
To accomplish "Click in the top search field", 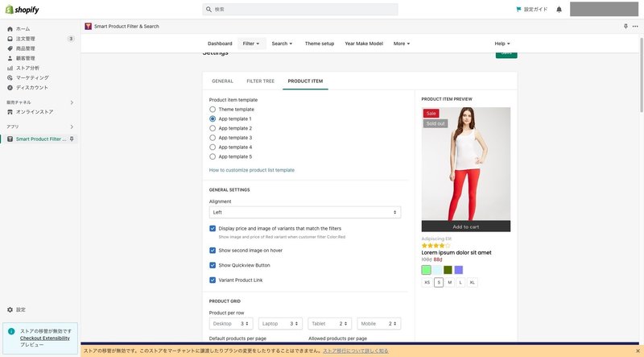I will (299, 9).
